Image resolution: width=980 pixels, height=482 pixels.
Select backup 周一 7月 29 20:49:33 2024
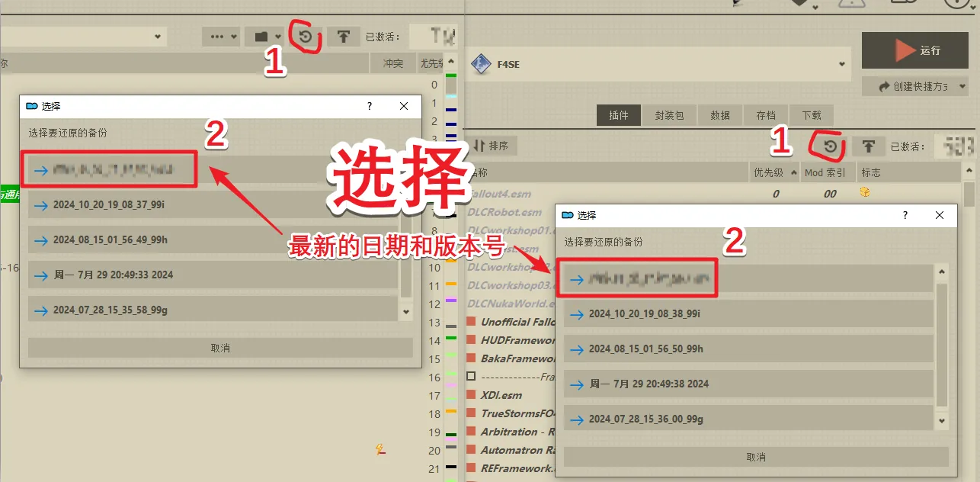(213, 275)
